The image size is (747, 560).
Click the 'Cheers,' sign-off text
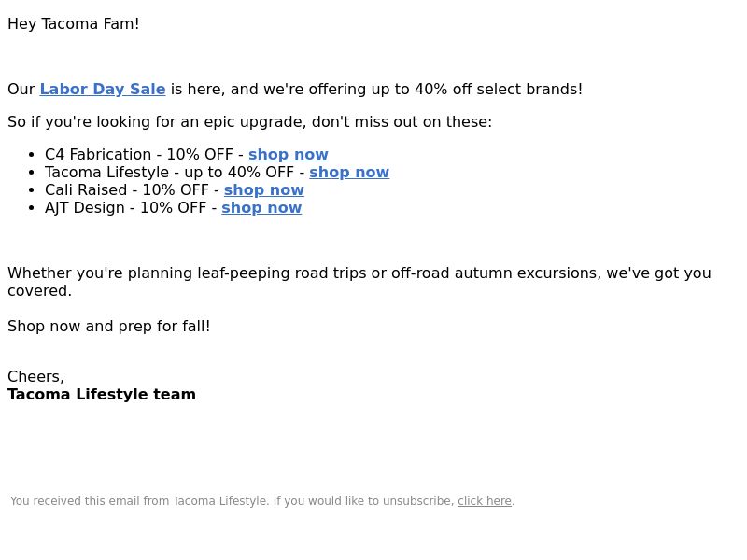pos(35,377)
